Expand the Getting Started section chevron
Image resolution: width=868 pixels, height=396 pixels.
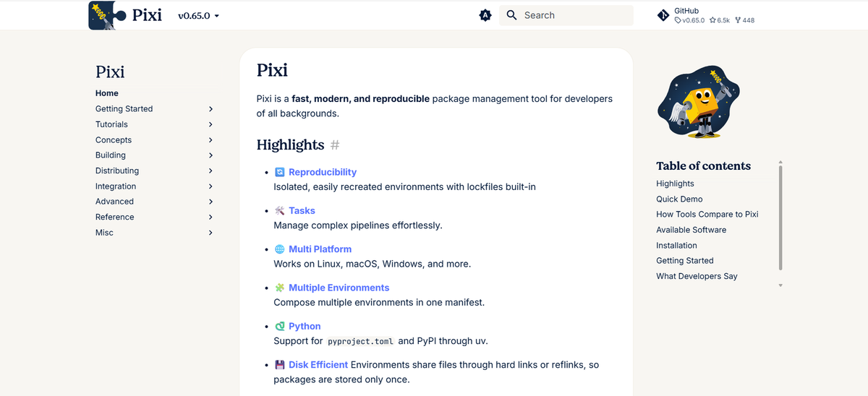point(210,109)
